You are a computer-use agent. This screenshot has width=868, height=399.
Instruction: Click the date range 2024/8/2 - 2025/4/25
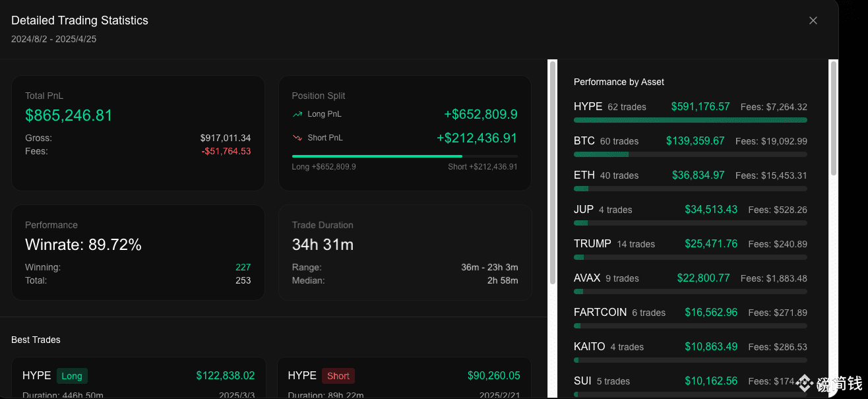pyautogui.click(x=54, y=39)
